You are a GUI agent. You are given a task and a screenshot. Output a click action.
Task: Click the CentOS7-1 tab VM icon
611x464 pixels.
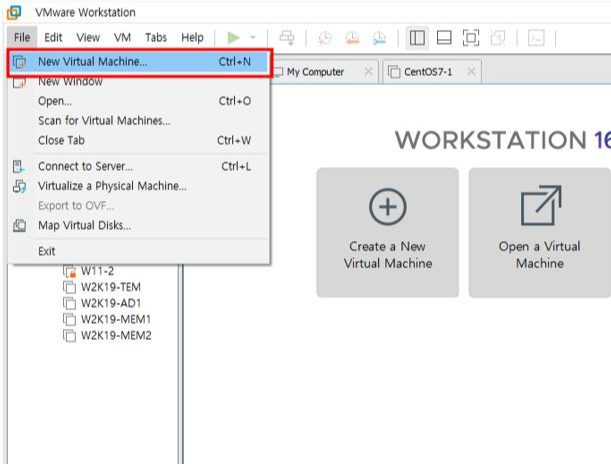click(x=394, y=72)
